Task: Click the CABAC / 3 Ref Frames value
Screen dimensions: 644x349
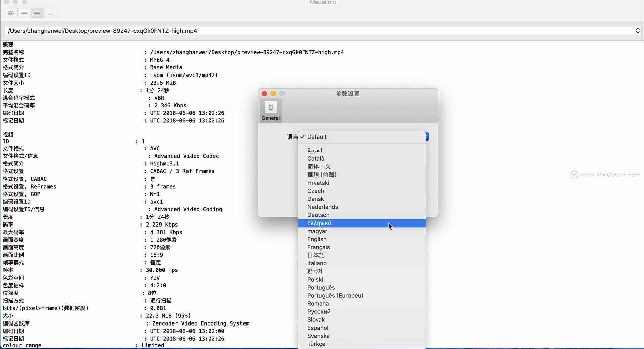Action: [182, 171]
